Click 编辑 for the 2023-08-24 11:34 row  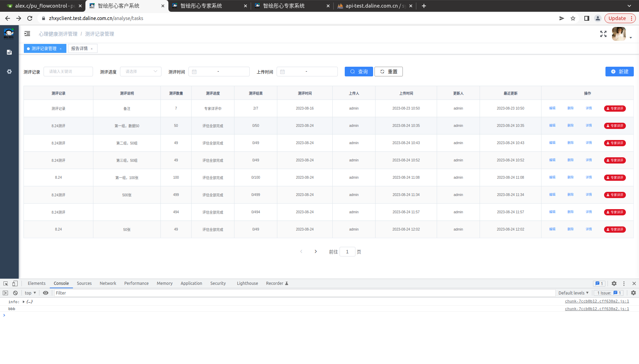tap(552, 195)
